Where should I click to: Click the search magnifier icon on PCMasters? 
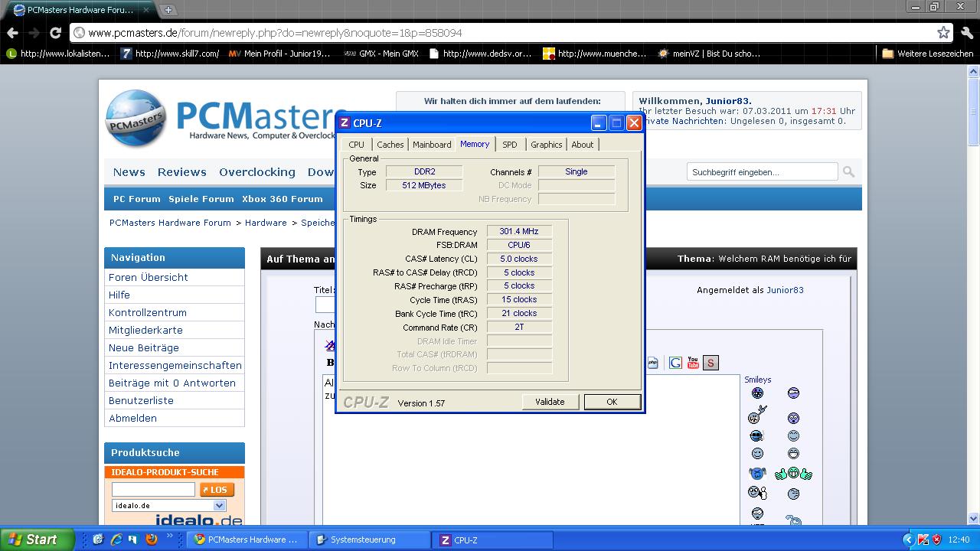click(848, 172)
